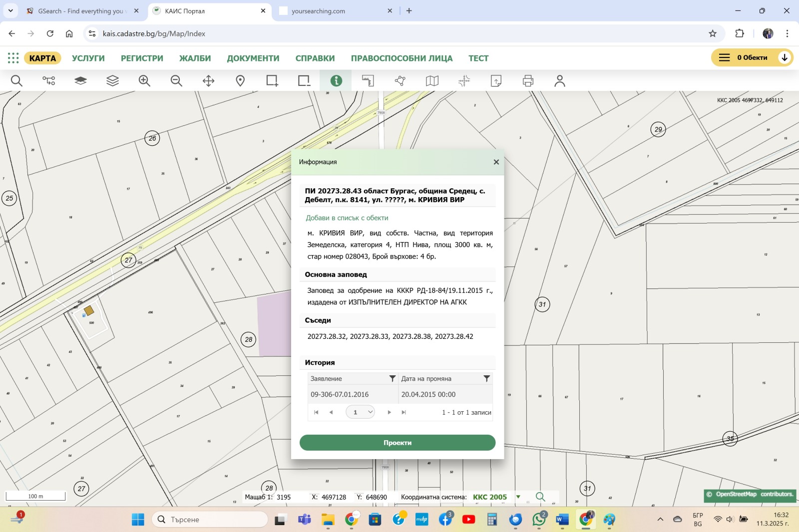Select the zoom out tool

point(176,80)
